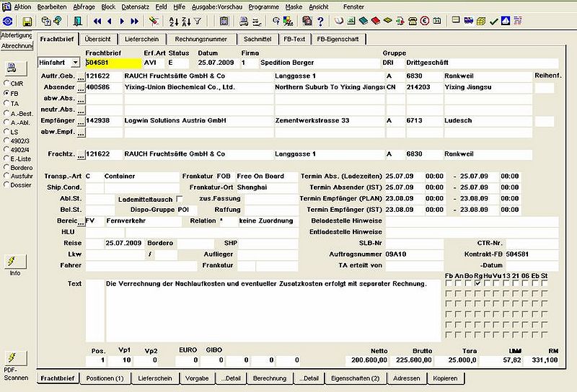Click the Adressen bottom button
Image resolution: width=577 pixels, height=392 pixels.
[406, 378]
